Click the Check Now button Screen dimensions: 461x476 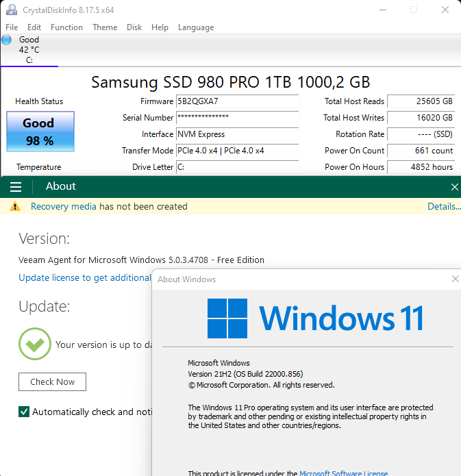52,381
